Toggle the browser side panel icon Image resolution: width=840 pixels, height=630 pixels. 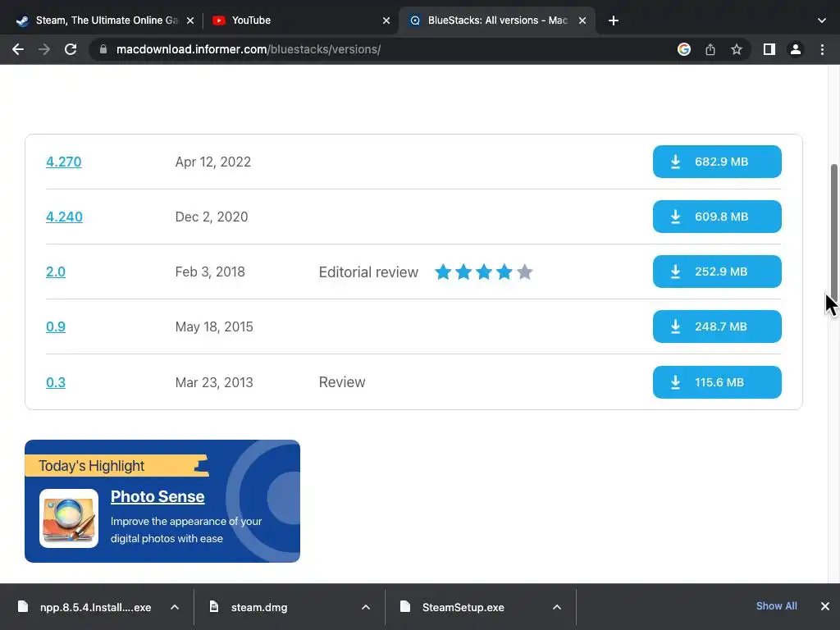pyautogui.click(x=769, y=49)
